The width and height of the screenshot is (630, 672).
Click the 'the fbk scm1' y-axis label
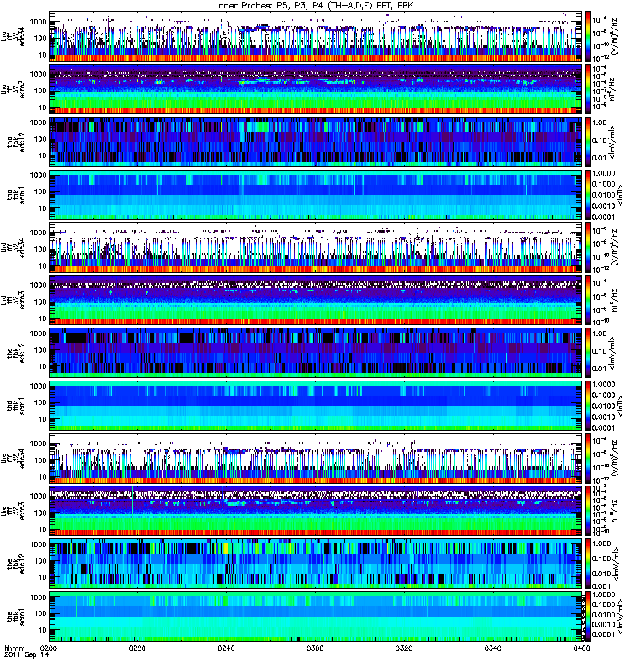pyautogui.click(x=16, y=617)
